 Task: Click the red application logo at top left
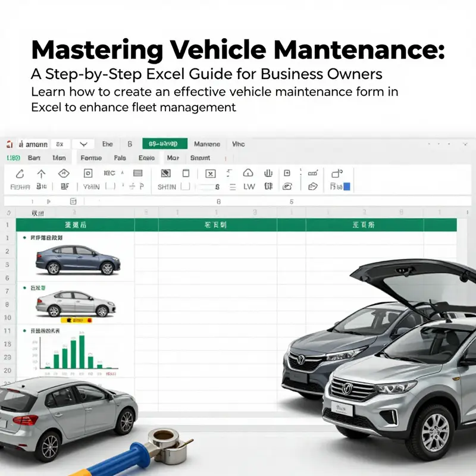point(8,144)
